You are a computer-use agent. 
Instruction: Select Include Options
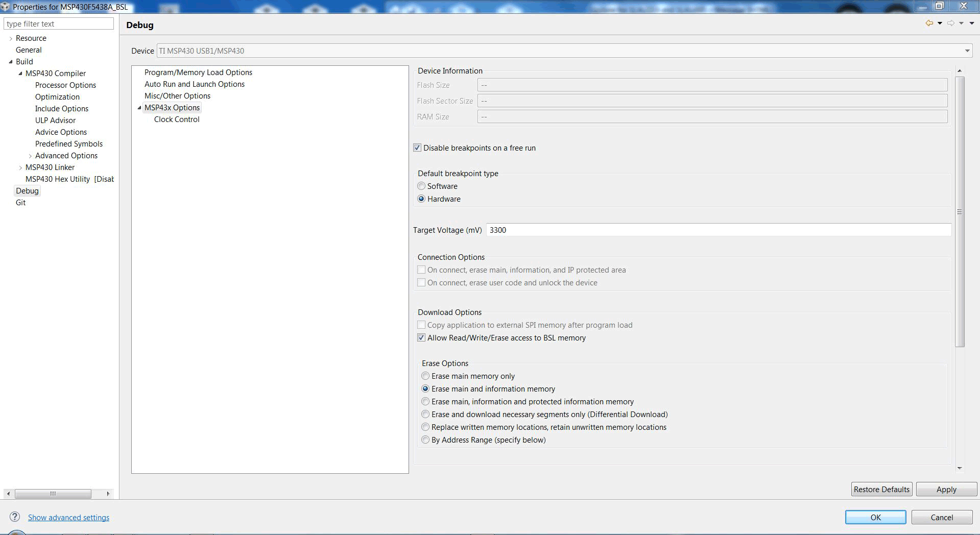tap(62, 109)
